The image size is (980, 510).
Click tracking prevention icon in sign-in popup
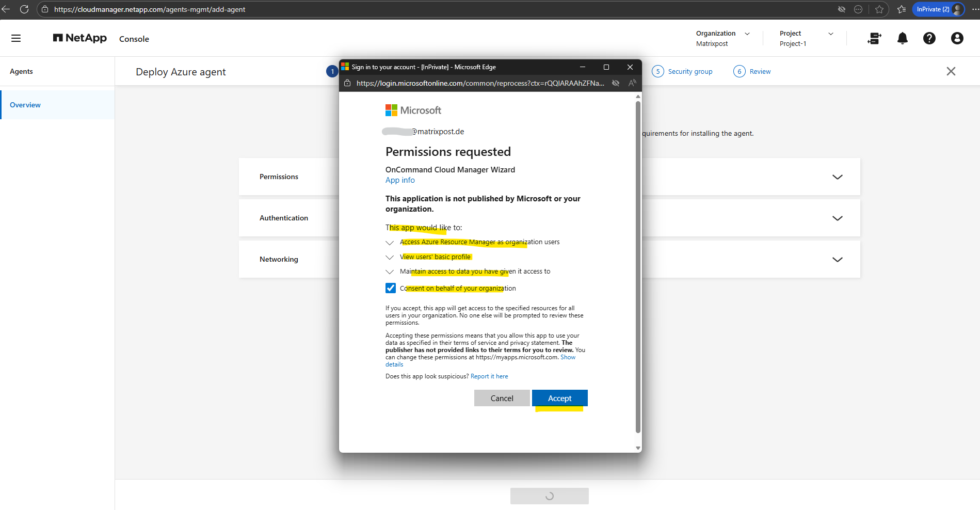tap(616, 83)
